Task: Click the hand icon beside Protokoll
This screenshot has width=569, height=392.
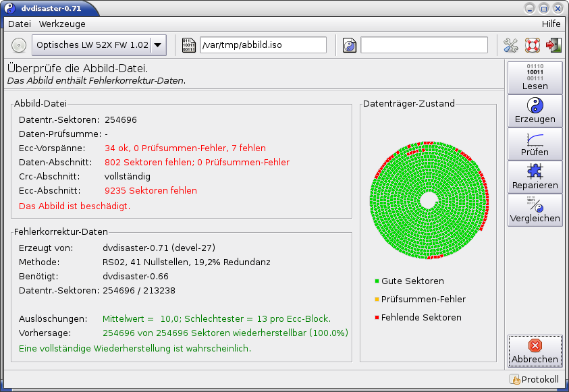Action: click(x=515, y=379)
